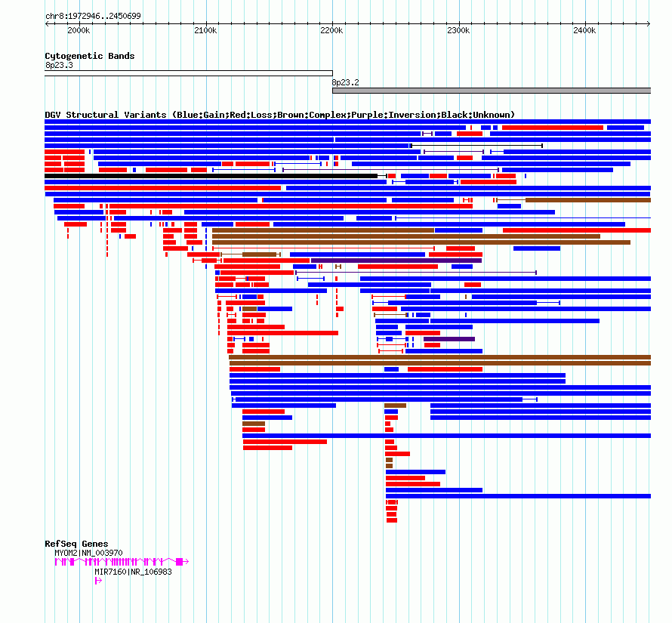This screenshot has width=672, height=623.
Task: Click the lowest red loss bar in DGV track
Action: tap(392, 520)
